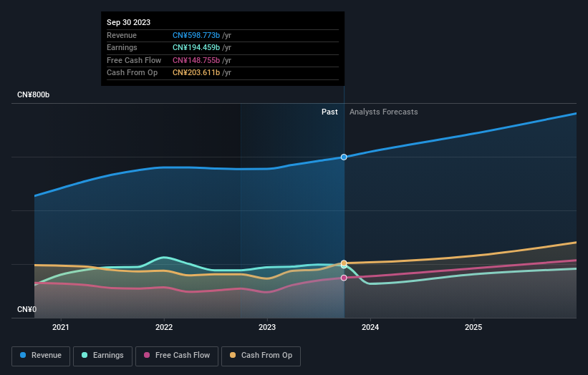
Task: Click the cash from op value CN¥203.611b
Action: (196, 73)
